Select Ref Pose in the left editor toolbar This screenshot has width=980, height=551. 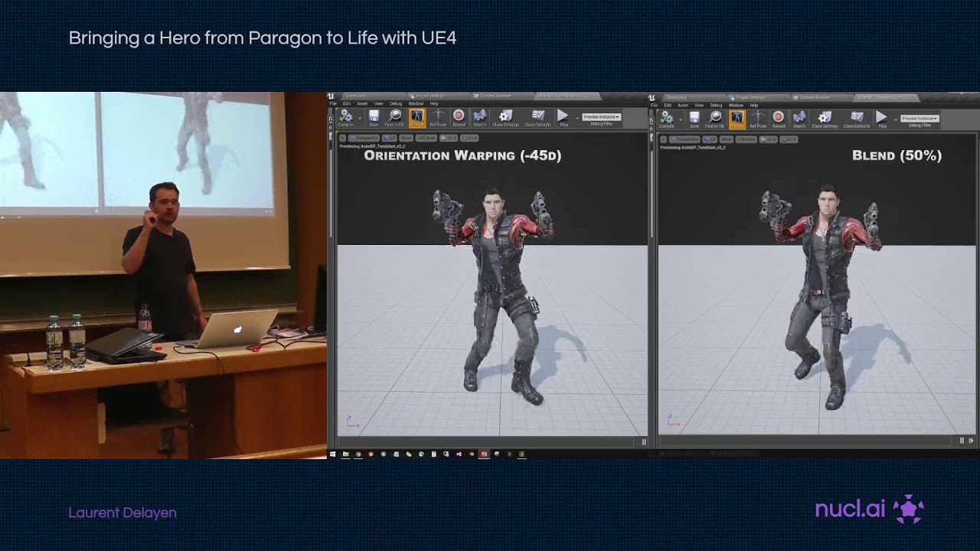pyautogui.click(x=438, y=117)
